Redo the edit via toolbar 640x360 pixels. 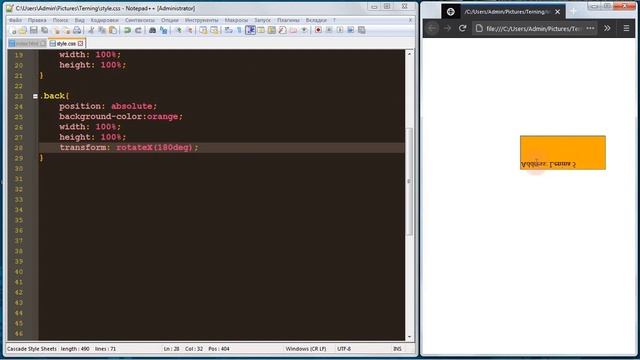(x=138, y=30)
